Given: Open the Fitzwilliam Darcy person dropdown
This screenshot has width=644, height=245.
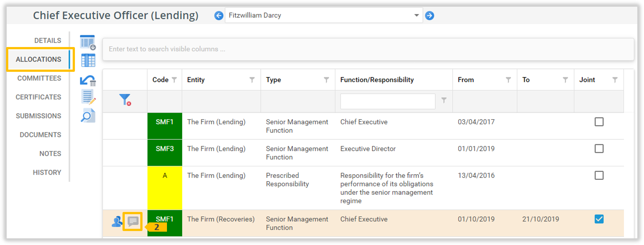Looking at the screenshot, I should click(416, 16).
